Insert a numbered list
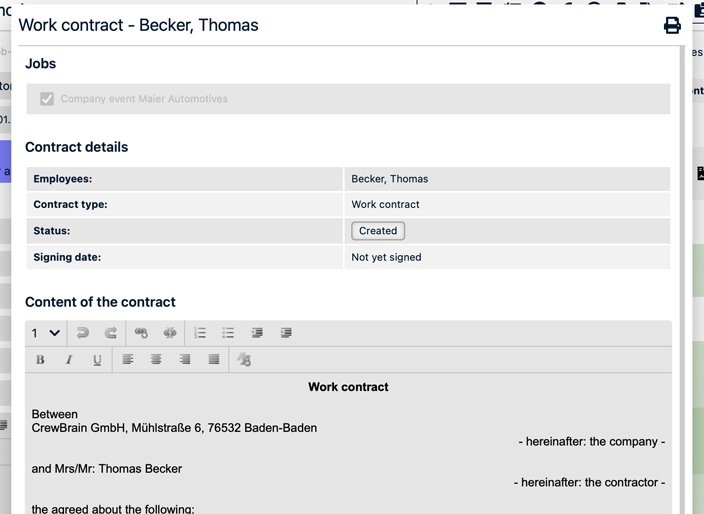This screenshot has width=704, height=514. click(x=200, y=333)
